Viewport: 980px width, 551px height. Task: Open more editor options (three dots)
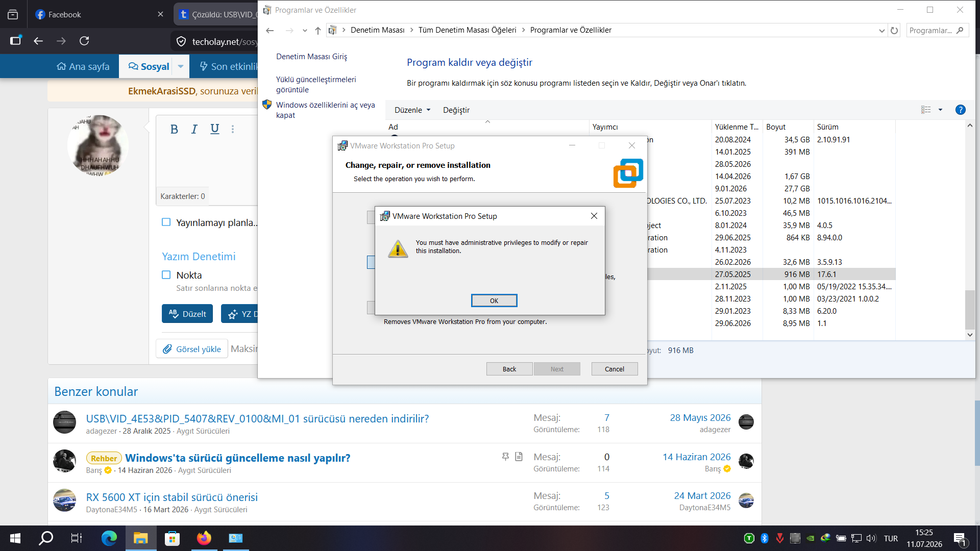pyautogui.click(x=233, y=129)
